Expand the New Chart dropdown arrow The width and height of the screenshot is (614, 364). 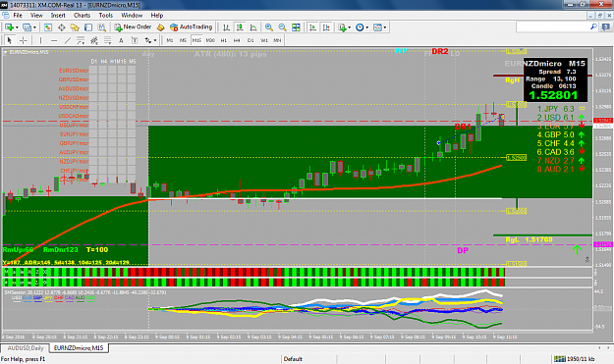pos(17,27)
